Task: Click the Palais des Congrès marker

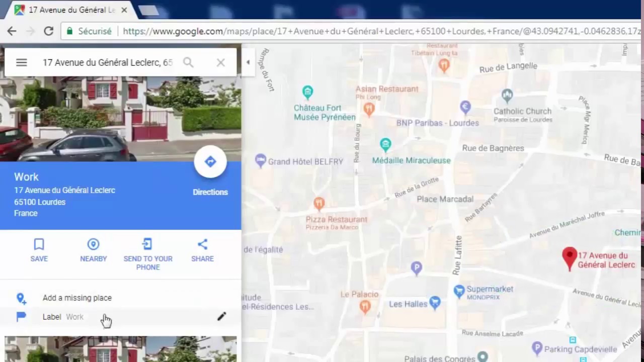Action: 482,356
